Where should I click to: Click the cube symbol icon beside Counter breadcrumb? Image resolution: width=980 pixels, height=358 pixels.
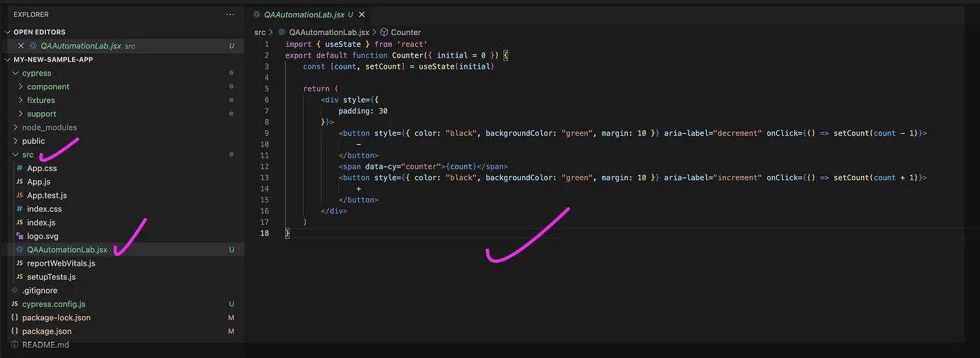384,32
